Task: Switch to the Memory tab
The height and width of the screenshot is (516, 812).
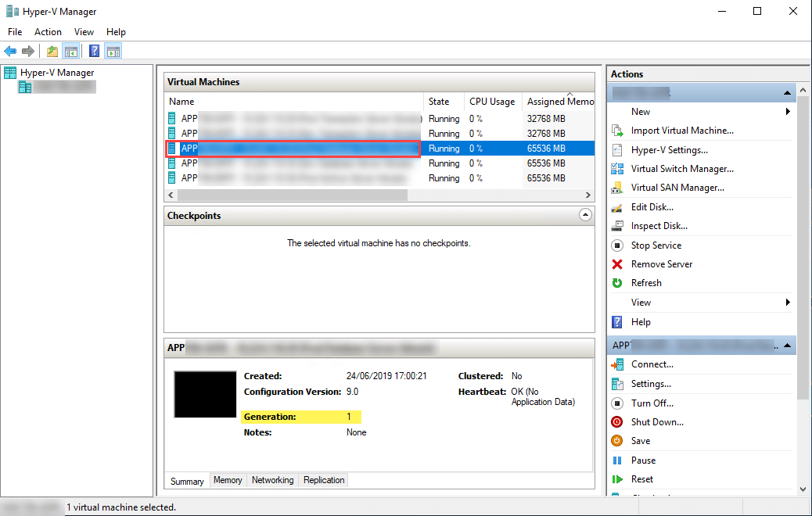Action: coord(228,480)
